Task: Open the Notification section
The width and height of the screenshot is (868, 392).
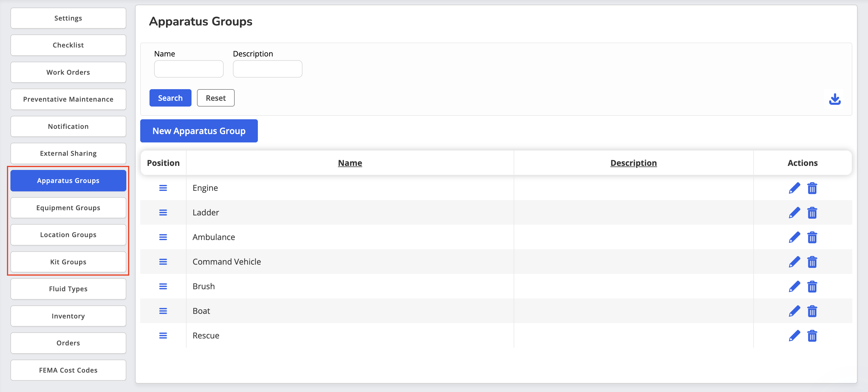Action: tap(68, 126)
